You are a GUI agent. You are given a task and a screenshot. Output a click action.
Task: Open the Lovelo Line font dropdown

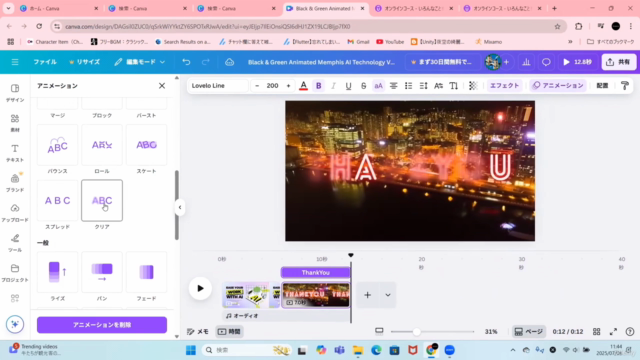click(x=219, y=86)
